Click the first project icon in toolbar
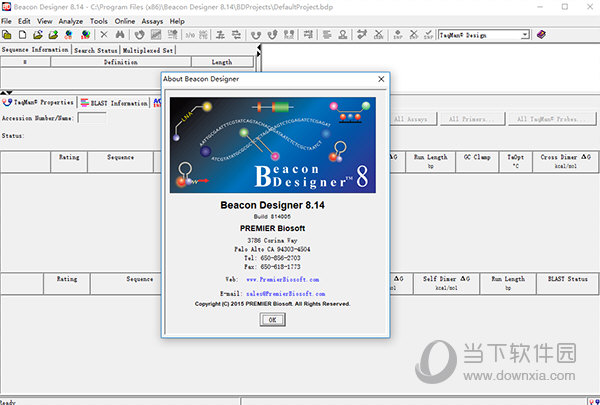The image size is (600, 405). [x=8, y=35]
